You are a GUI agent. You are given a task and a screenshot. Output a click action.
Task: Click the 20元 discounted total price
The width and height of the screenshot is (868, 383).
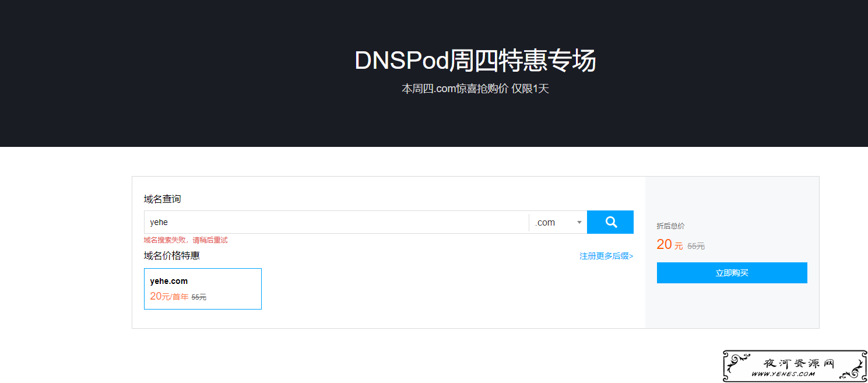click(x=670, y=245)
